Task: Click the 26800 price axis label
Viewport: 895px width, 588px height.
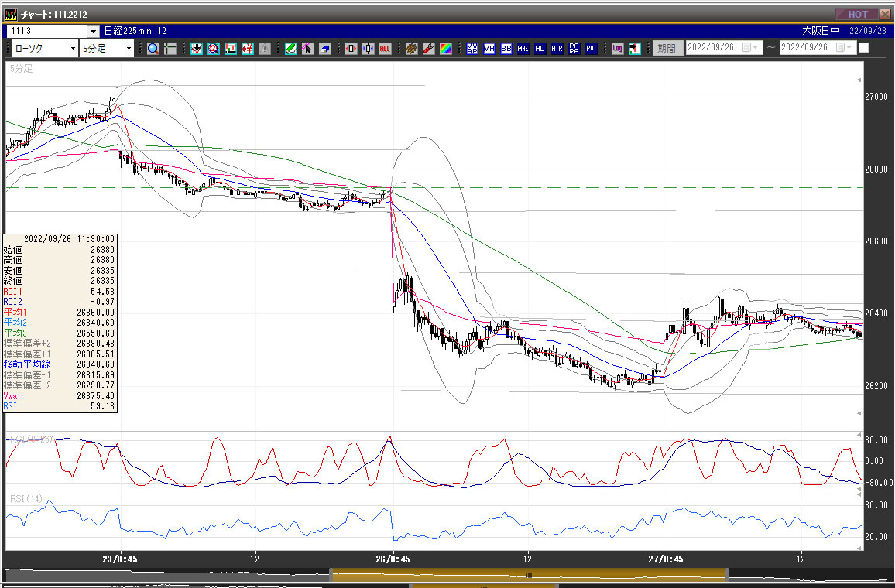Action: click(x=876, y=169)
